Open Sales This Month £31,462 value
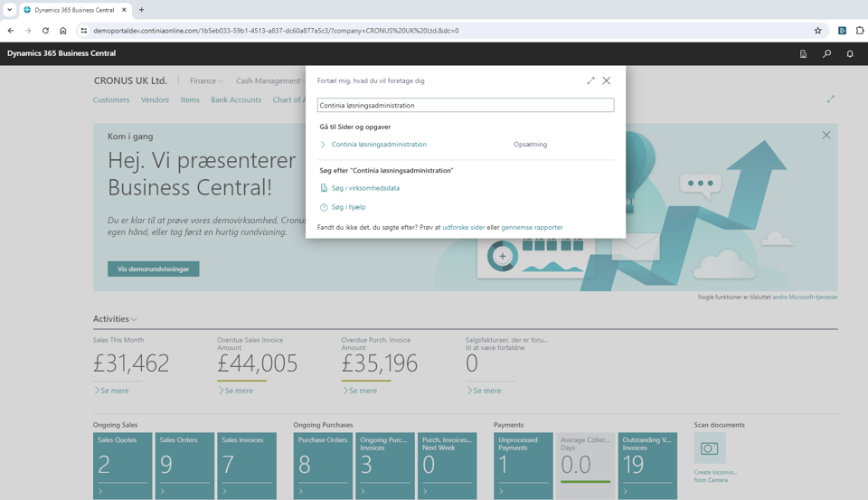Viewport: 868px width, 500px height. 131,363
